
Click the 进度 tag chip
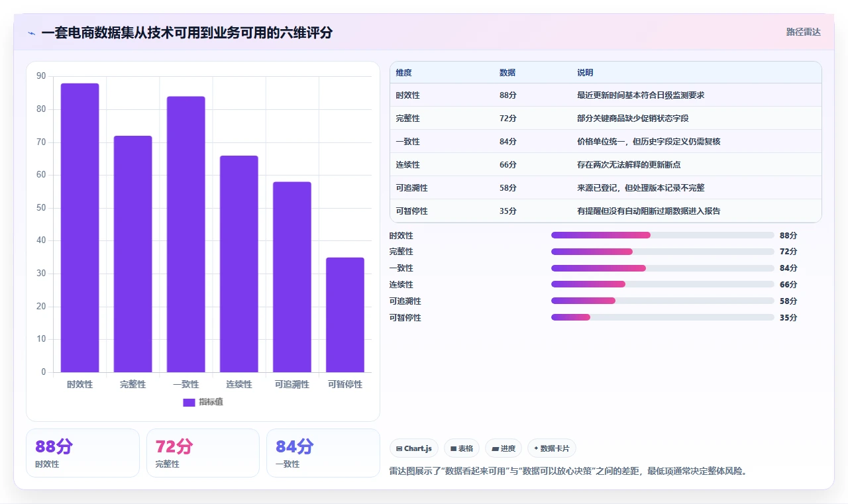click(503, 448)
